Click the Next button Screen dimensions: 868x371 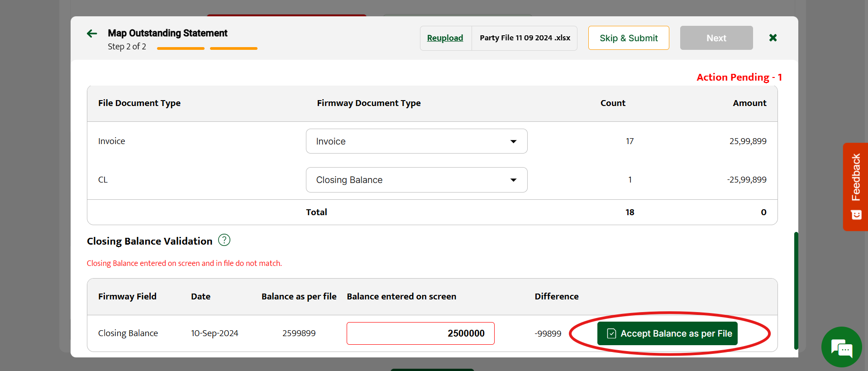click(x=716, y=38)
